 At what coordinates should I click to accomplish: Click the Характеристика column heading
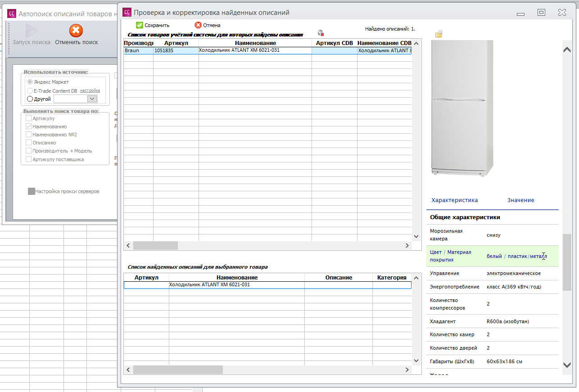pyautogui.click(x=455, y=200)
